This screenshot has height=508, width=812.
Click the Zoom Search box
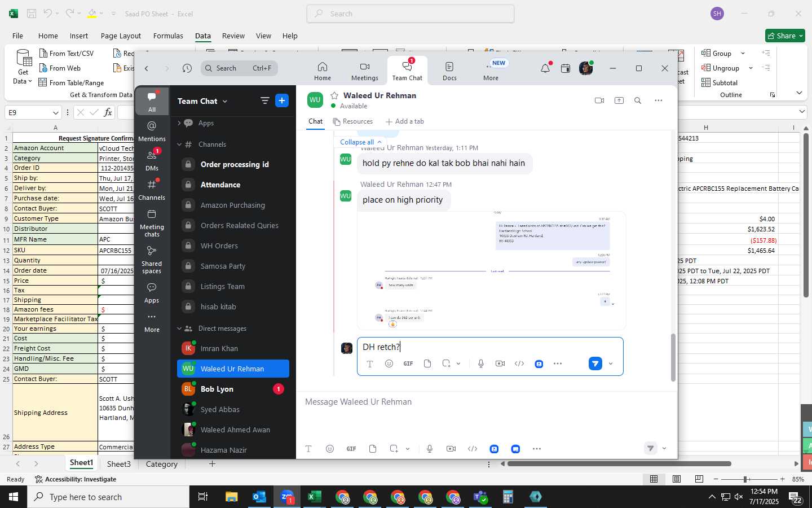pos(239,68)
